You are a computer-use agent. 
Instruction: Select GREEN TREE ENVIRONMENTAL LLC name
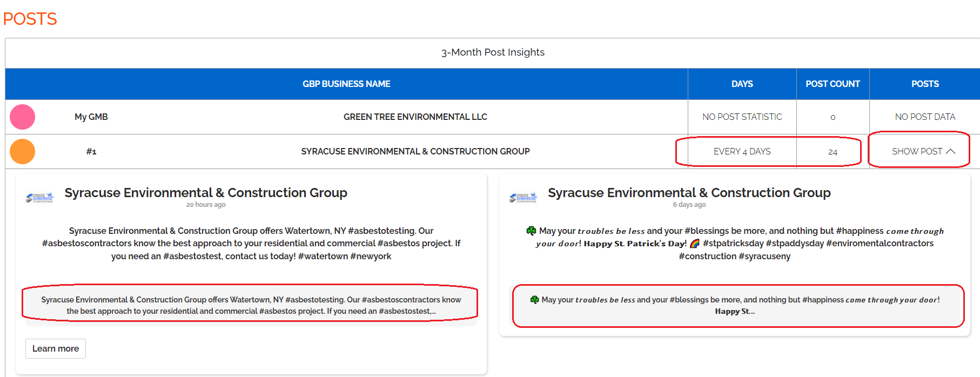[x=415, y=117]
